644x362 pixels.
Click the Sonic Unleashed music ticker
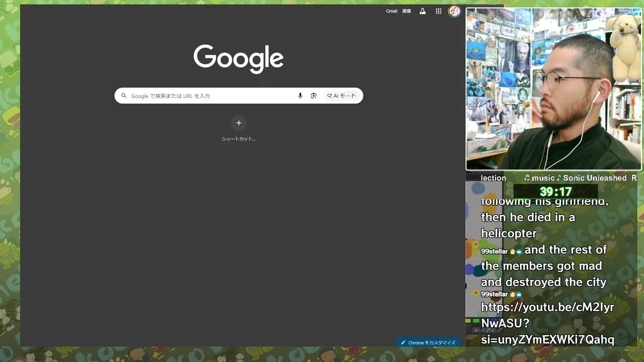click(x=580, y=178)
